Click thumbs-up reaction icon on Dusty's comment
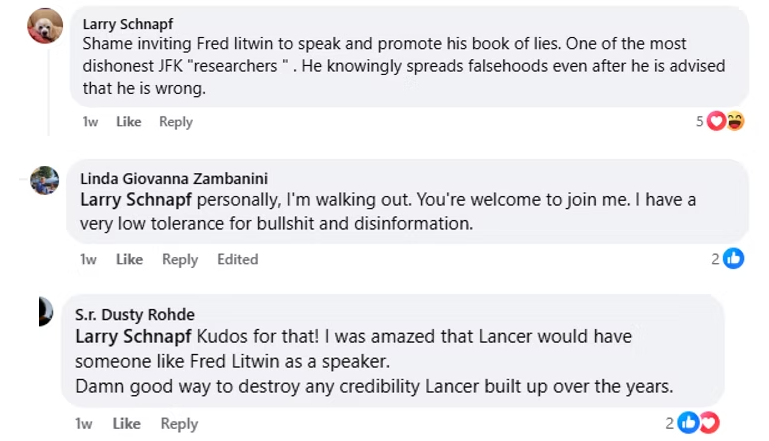 point(688,423)
